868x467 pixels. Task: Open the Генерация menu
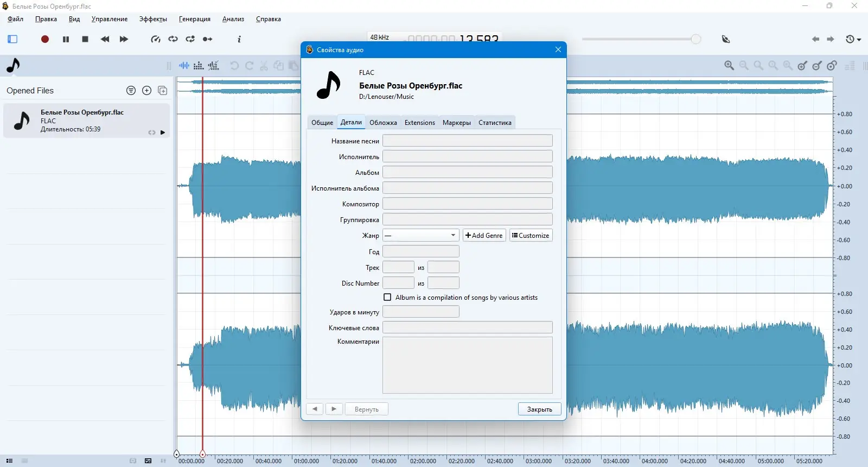point(195,19)
